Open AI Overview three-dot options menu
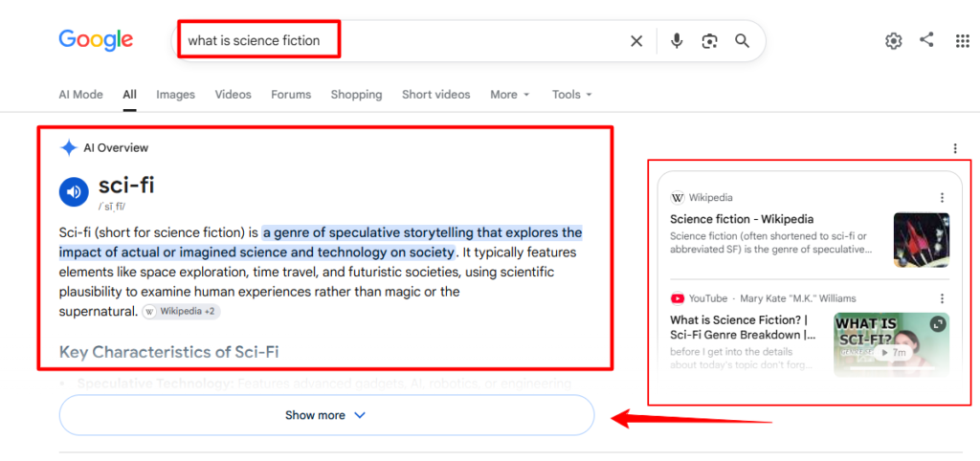 (x=955, y=148)
